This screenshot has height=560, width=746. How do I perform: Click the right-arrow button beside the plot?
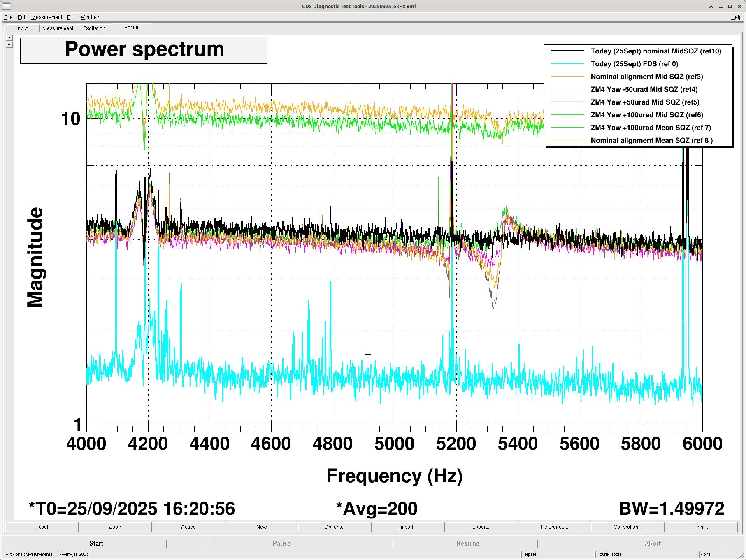pos(9,37)
